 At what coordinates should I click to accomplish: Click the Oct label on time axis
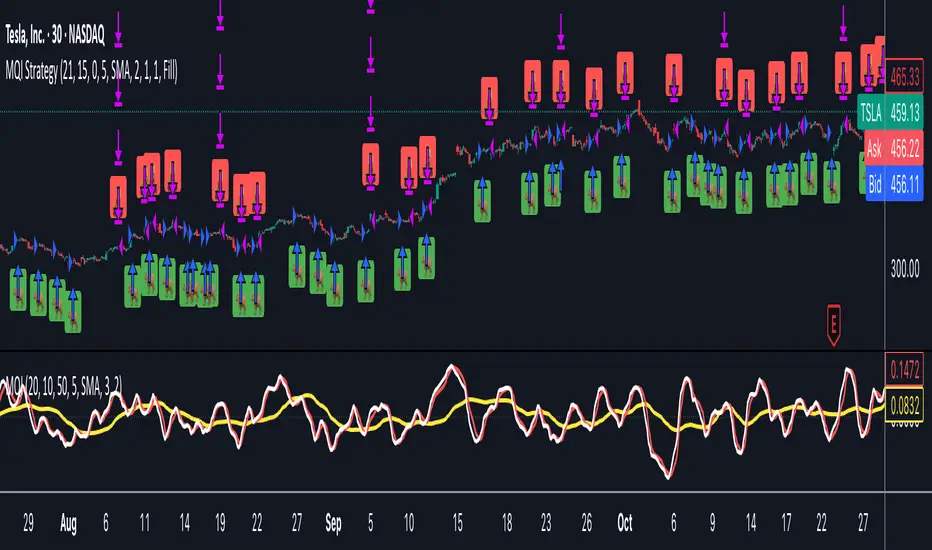point(625,523)
